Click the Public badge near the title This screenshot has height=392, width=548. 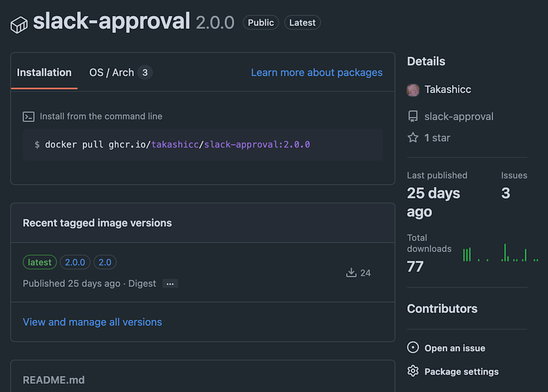tap(261, 22)
